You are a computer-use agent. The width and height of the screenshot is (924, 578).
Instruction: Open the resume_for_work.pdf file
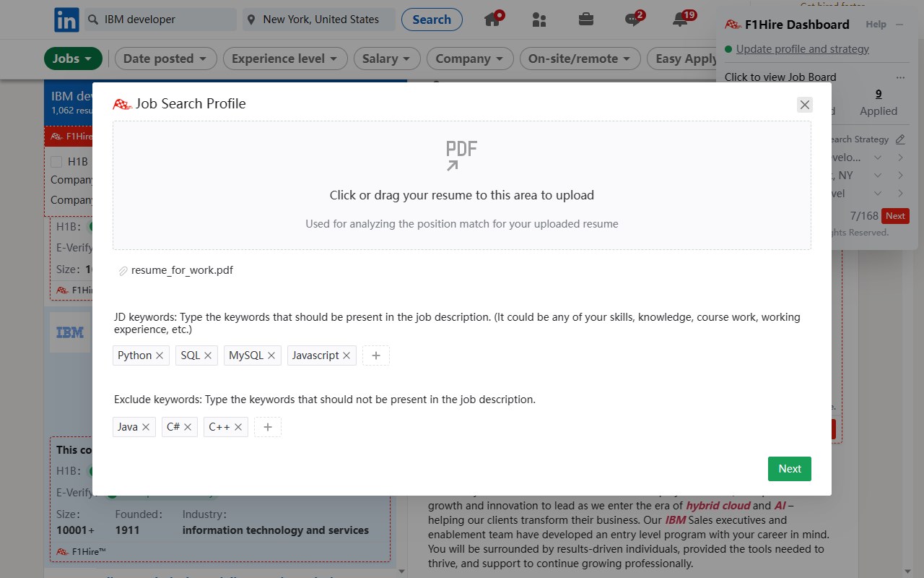pyautogui.click(x=182, y=271)
